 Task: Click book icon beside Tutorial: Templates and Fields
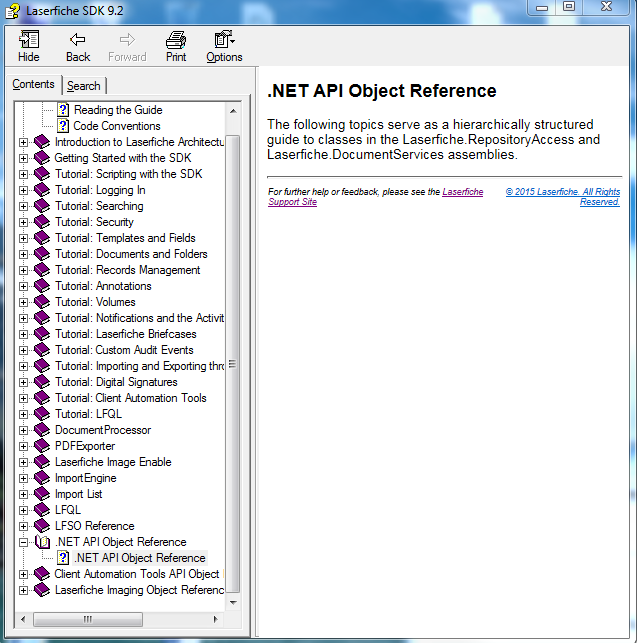click(x=42, y=237)
